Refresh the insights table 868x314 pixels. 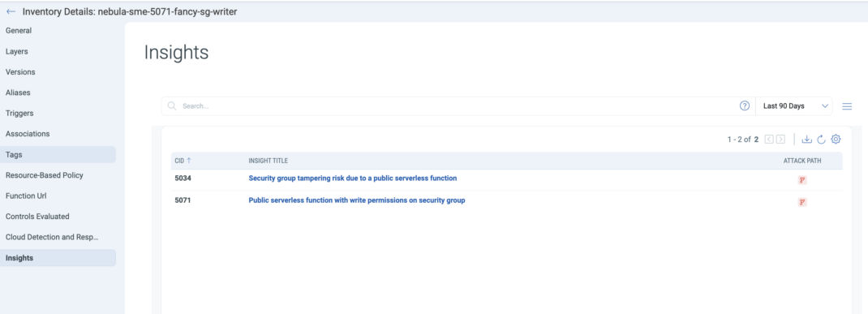coord(821,140)
